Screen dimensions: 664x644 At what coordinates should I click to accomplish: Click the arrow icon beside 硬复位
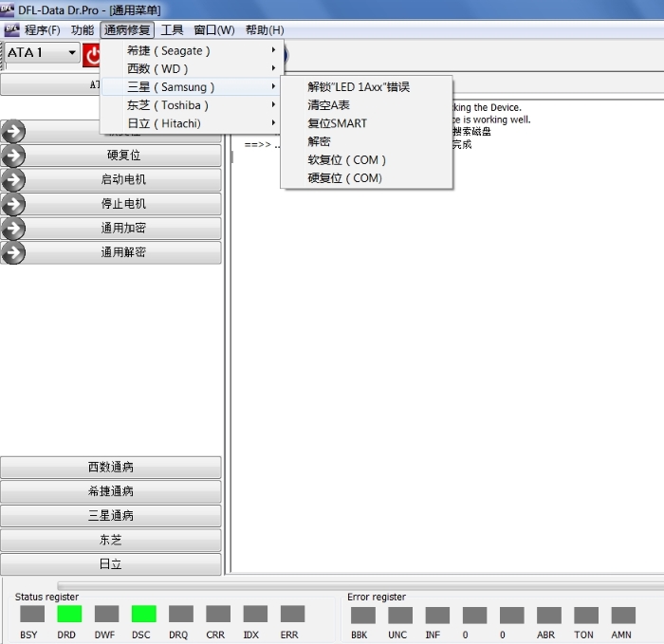pos(14,156)
